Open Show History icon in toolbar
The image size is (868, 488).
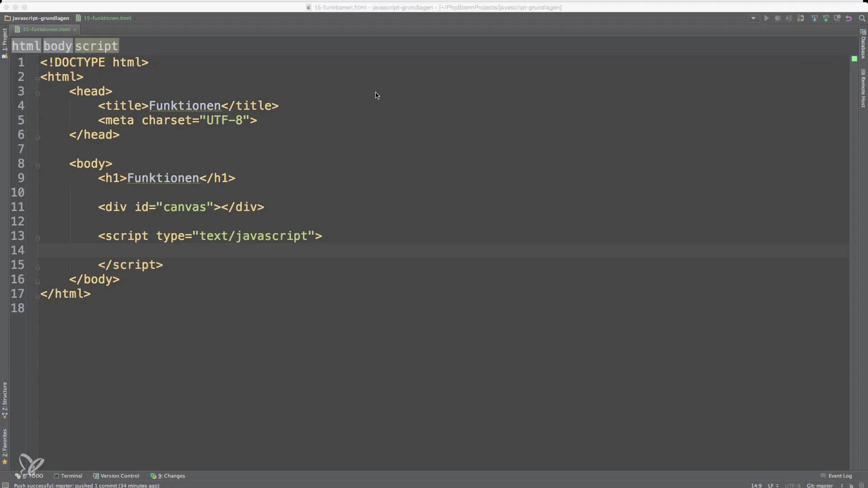pyautogui.click(x=837, y=19)
